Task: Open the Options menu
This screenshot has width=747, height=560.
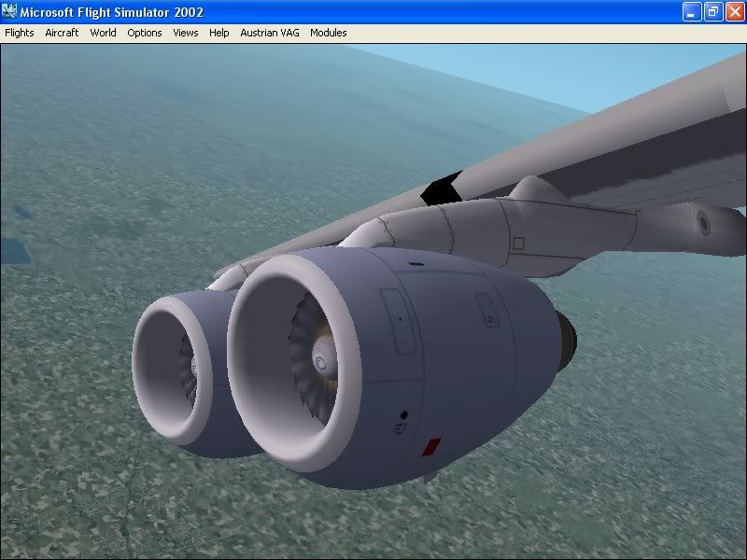Action: [145, 33]
